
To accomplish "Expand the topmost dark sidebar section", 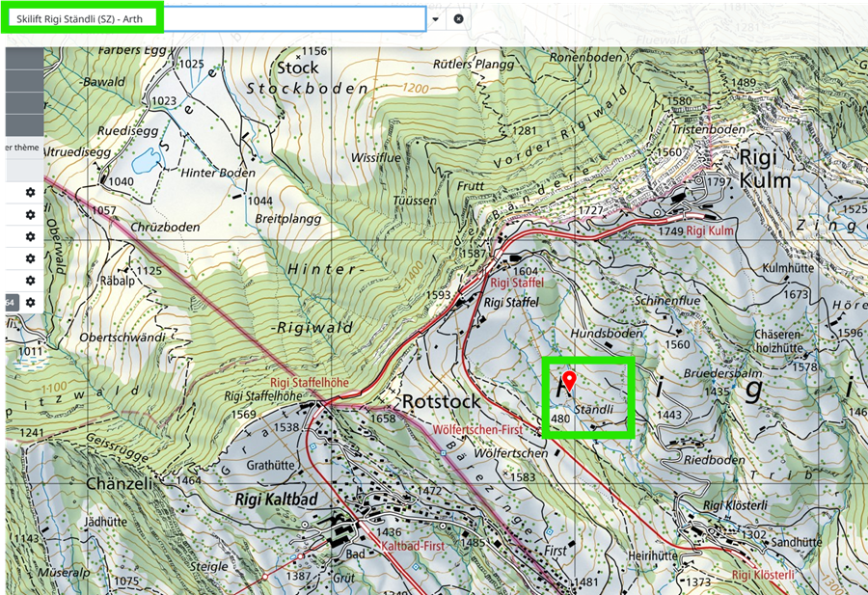I will coord(23,58).
